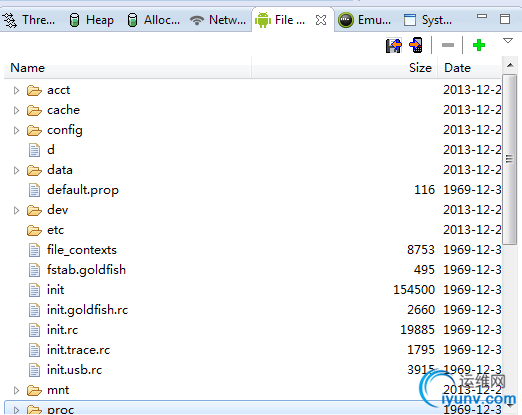Click the scrollbar up arrow

[x=510, y=65]
